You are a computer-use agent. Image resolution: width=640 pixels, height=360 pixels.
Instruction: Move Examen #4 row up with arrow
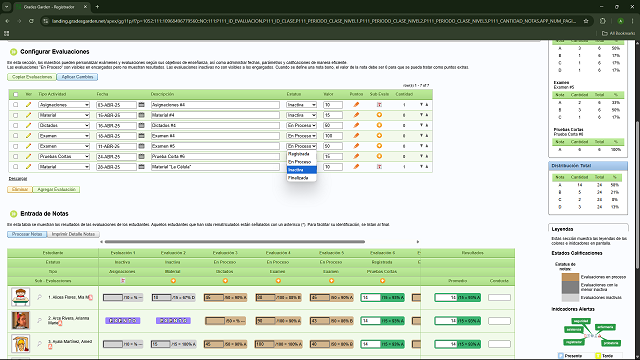[427, 136]
